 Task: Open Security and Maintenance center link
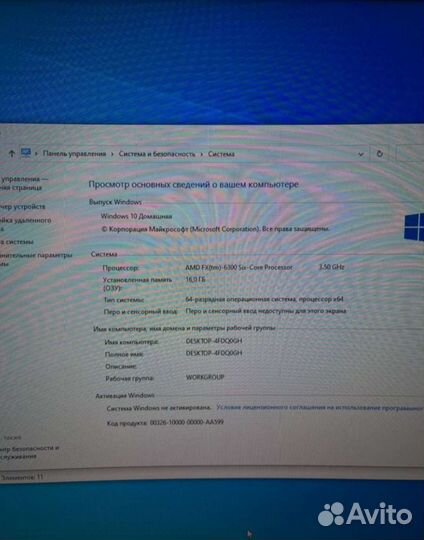coord(30,452)
